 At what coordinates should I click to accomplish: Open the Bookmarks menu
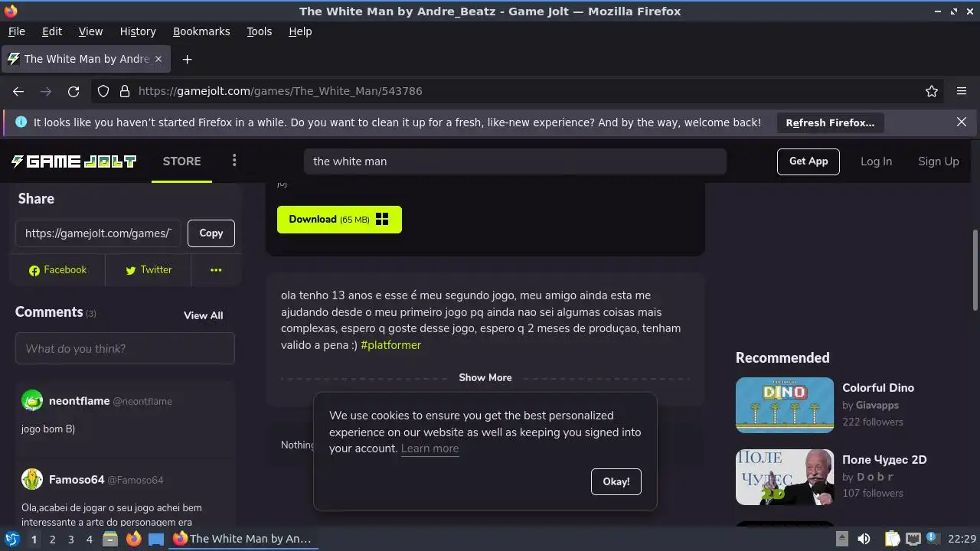(201, 31)
